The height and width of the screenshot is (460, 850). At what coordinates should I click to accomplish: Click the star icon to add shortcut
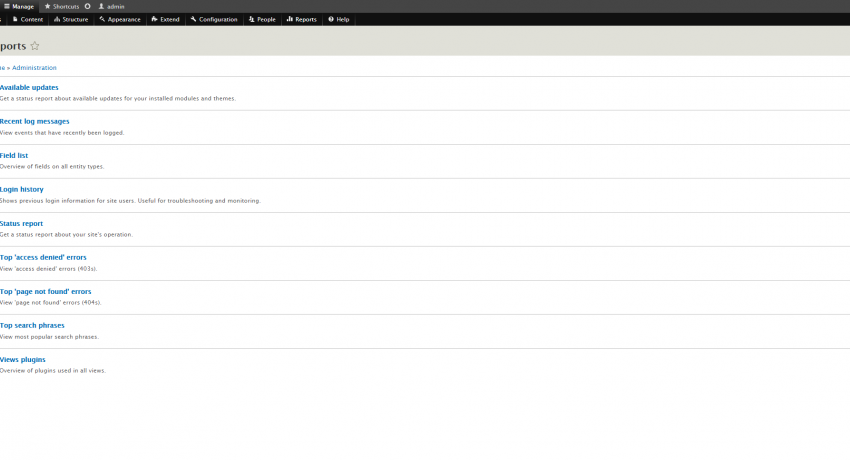(35, 46)
